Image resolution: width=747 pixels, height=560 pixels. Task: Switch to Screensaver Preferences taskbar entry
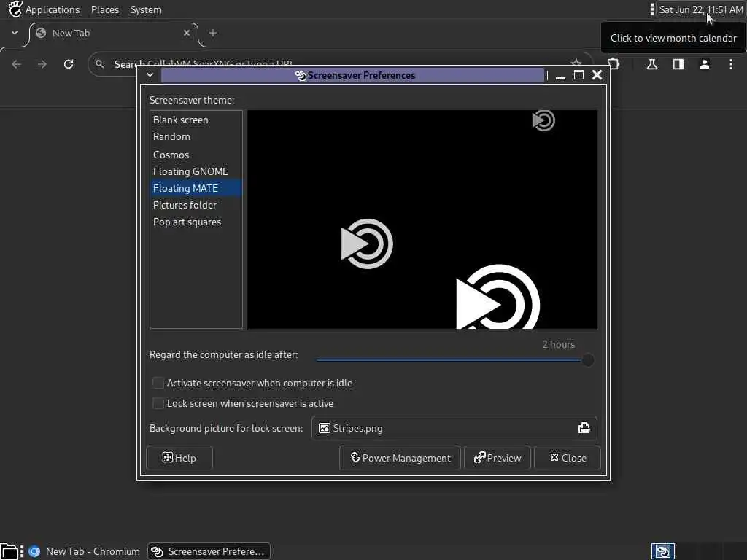point(209,551)
